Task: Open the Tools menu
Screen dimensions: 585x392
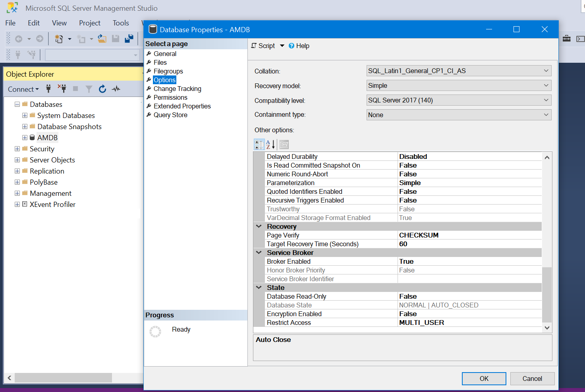Action: pos(121,23)
